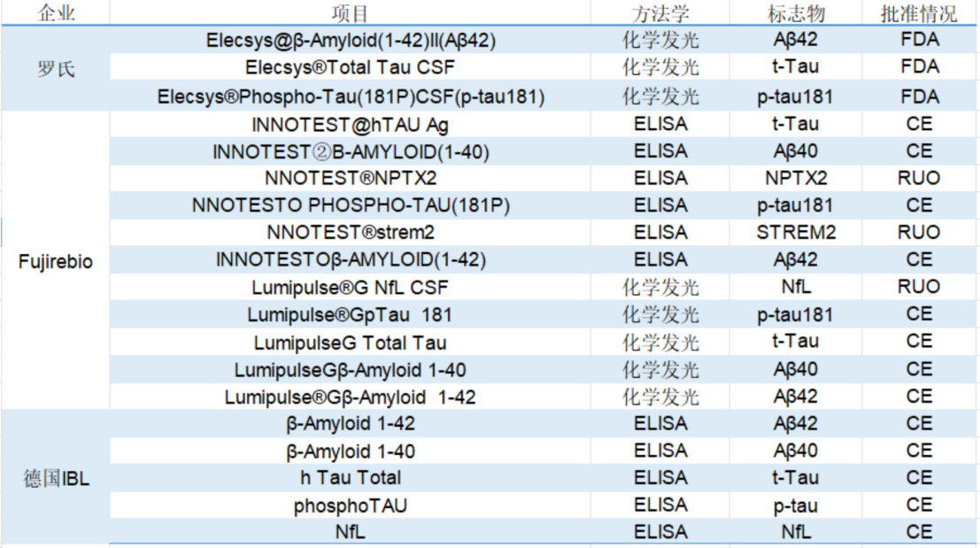Select 化学发光 in LumipulseG Total Tau row
The height and width of the screenshot is (548, 980).
coord(660,343)
